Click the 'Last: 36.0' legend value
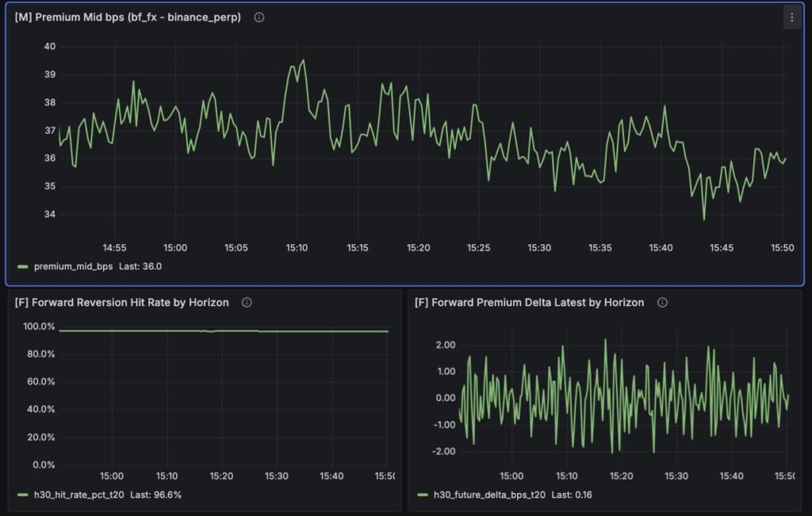The height and width of the screenshot is (516, 812). click(140, 266)
